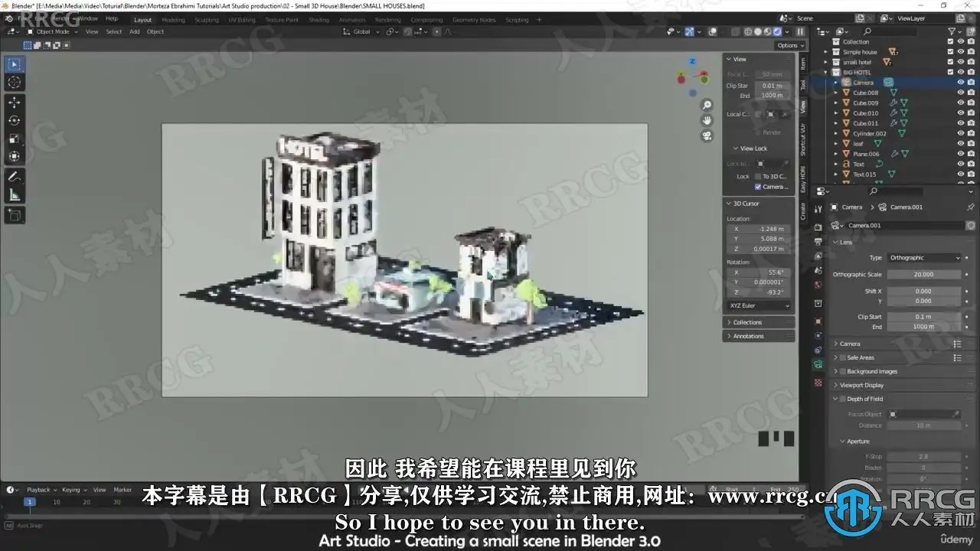Open Tool properties tab icon

point(818,209)
